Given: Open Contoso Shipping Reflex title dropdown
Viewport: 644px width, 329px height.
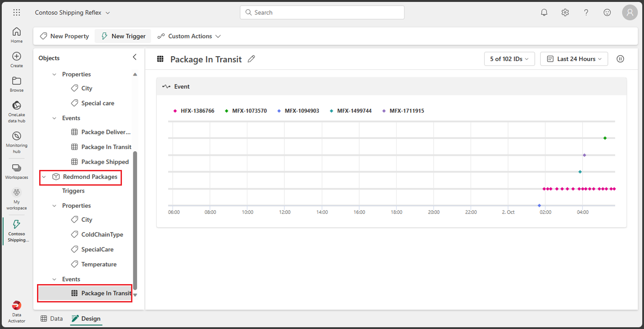Looking at the screenshot, I should pyautogui.click(x=72, y=13).
